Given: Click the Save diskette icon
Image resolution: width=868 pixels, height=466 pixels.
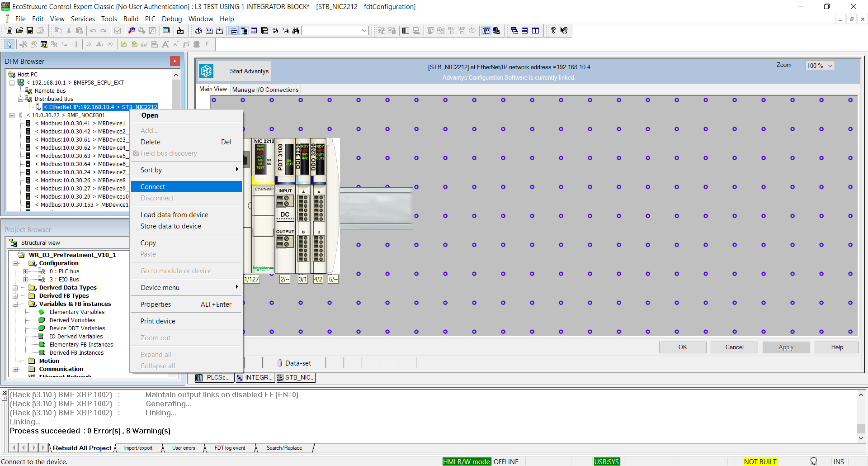Looking at the screenshot, I should click(30, 30).
